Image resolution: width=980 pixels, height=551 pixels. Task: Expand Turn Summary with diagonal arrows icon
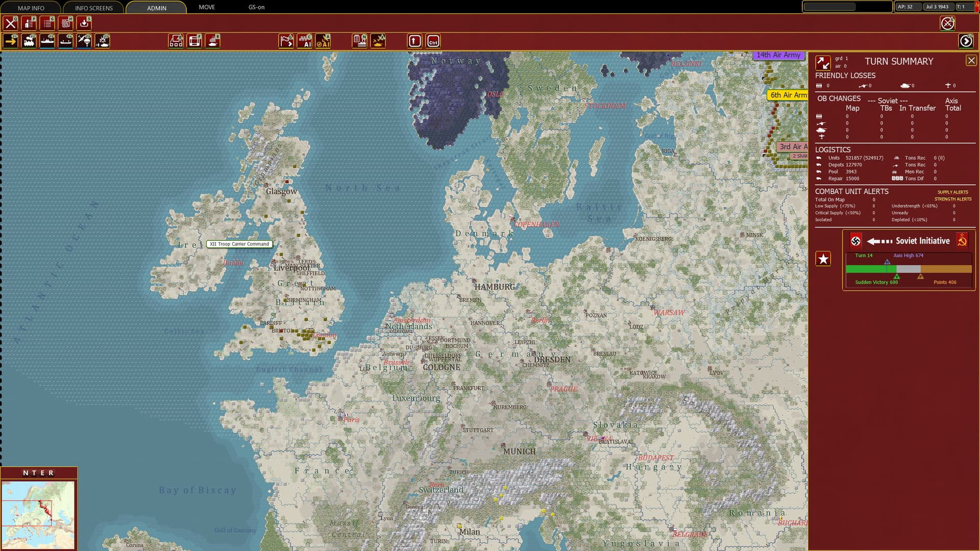[x=822, y=62]
